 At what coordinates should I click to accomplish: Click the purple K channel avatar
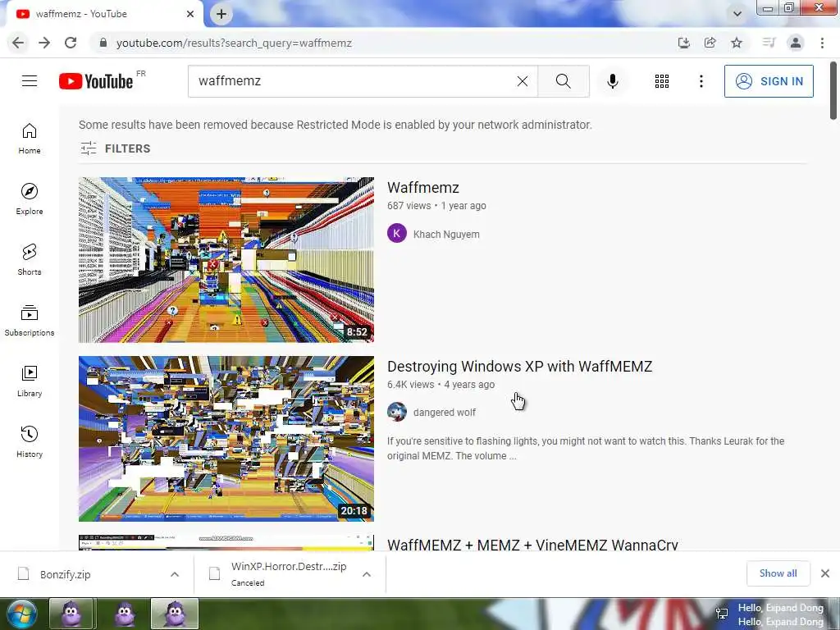397,234
